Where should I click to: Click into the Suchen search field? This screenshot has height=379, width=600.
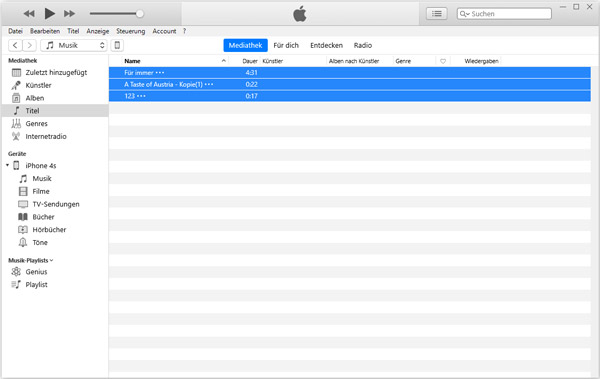pyautogui.click(x=504, y=14)
